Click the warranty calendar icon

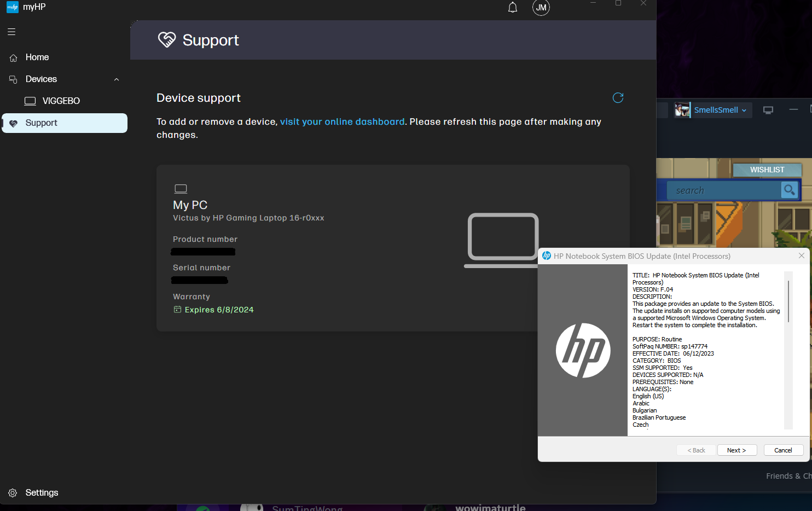(177, 310)
